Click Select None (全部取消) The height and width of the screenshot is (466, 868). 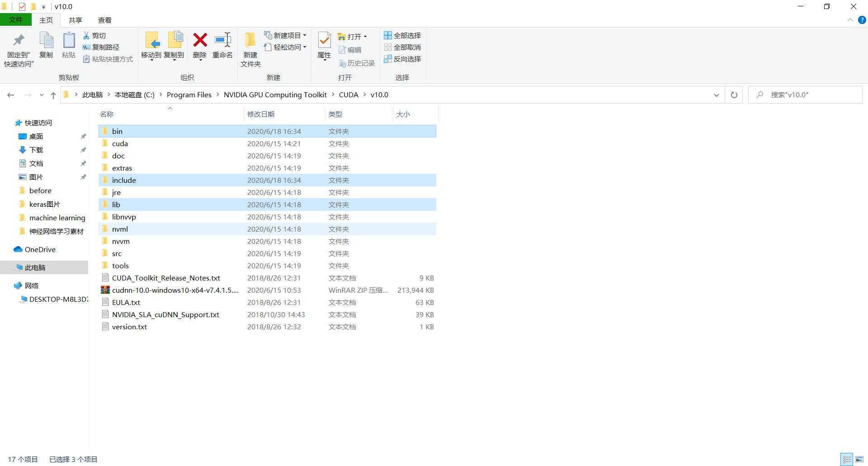point(402,47)
